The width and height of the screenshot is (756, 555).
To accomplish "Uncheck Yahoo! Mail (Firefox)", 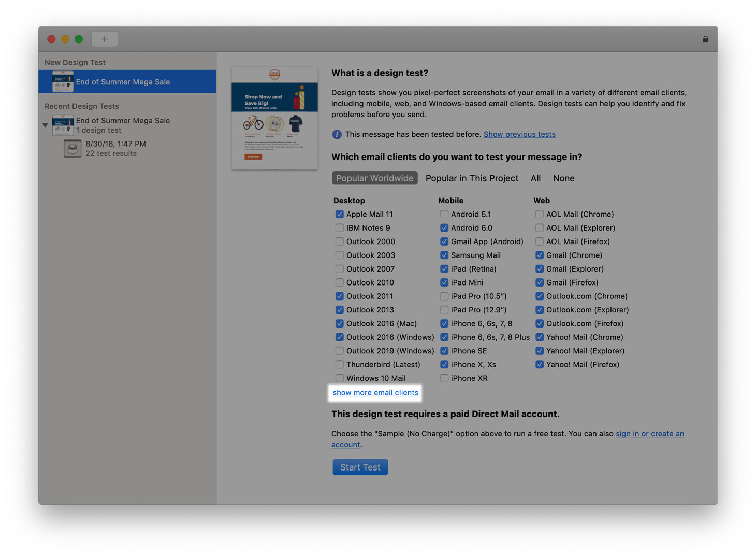I will (540, 365).
